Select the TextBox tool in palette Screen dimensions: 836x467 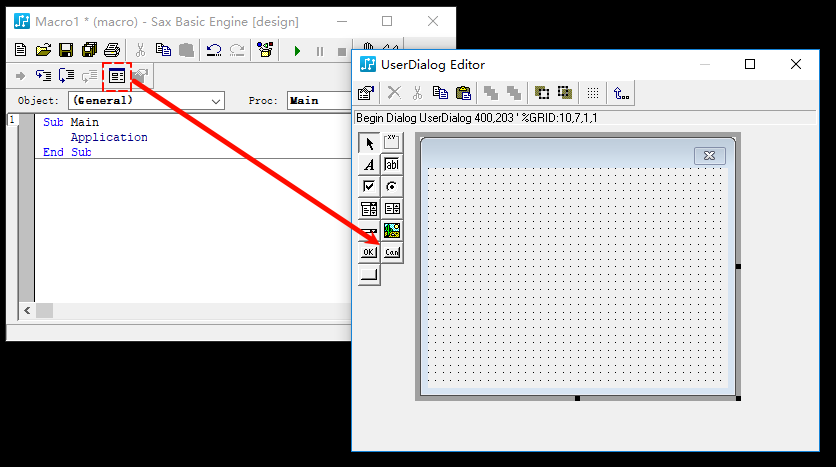(x=392, y=165)
